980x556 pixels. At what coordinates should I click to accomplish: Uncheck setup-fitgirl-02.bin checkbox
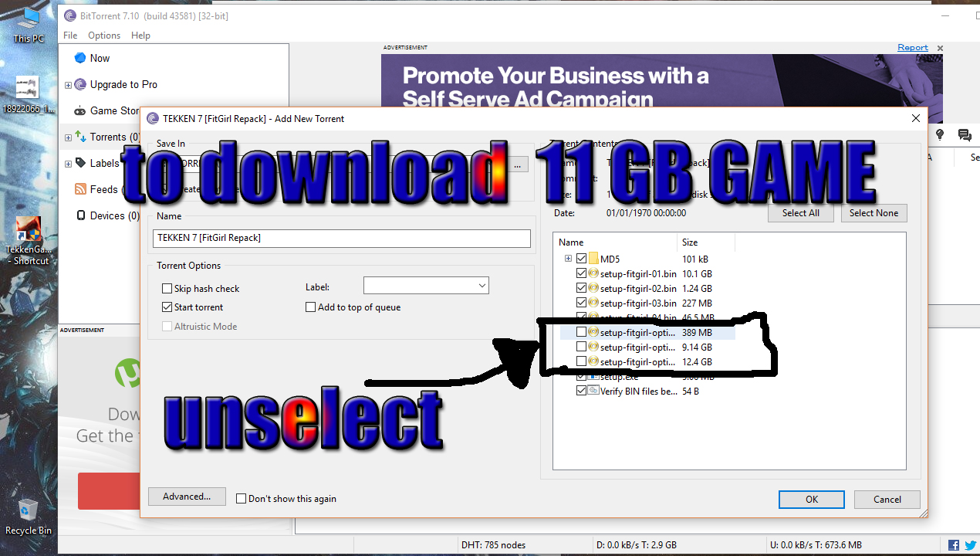click(581, 288)
